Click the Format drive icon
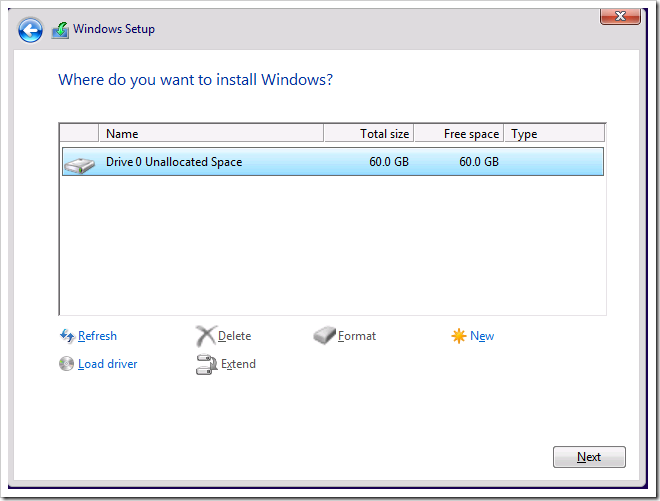660x501 pixels. (324, 336)
